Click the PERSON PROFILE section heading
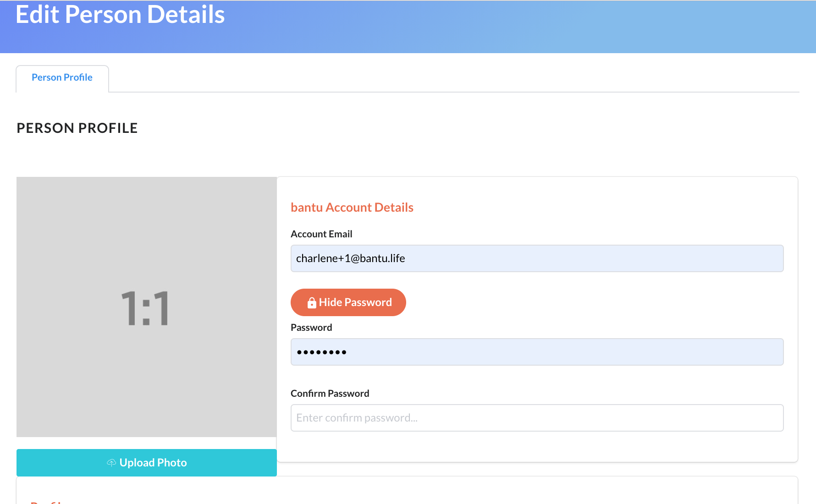816x504 pixels. [77, 128]
